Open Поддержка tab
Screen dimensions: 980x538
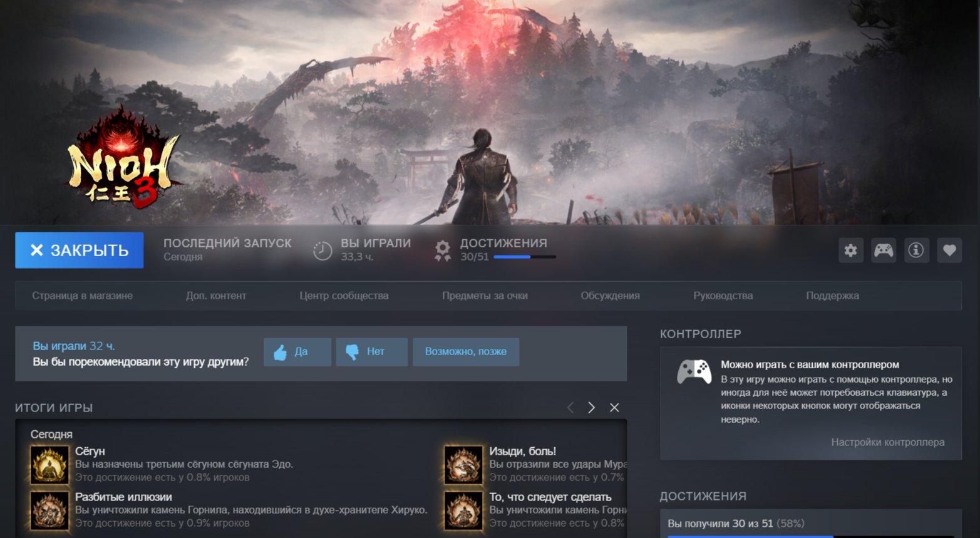click(832, 296)
